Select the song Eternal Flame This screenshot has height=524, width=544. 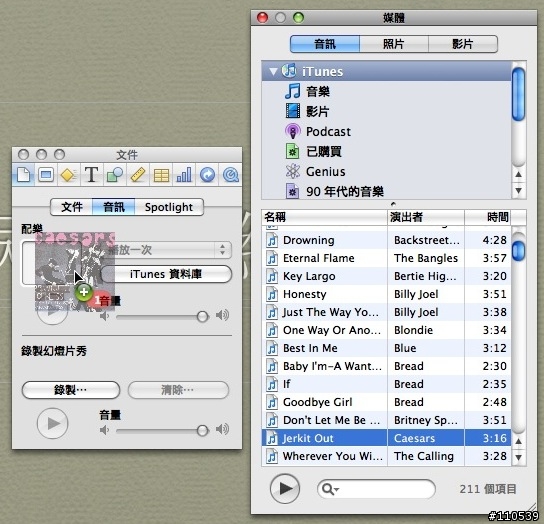point(386,258)
